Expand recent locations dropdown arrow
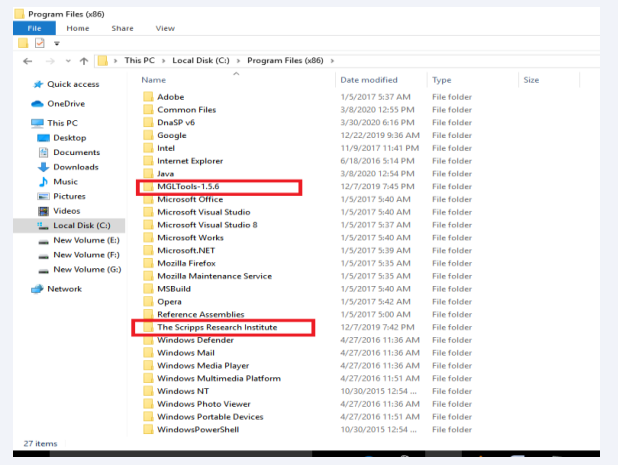 point(67,60)
